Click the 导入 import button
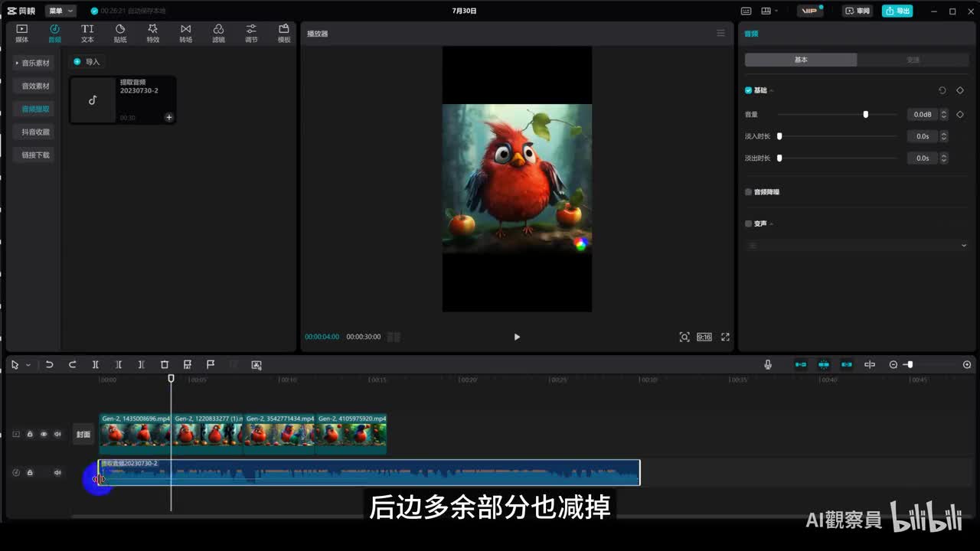The height and width of the screenshot is (551, 980). [x=87, y=62]
